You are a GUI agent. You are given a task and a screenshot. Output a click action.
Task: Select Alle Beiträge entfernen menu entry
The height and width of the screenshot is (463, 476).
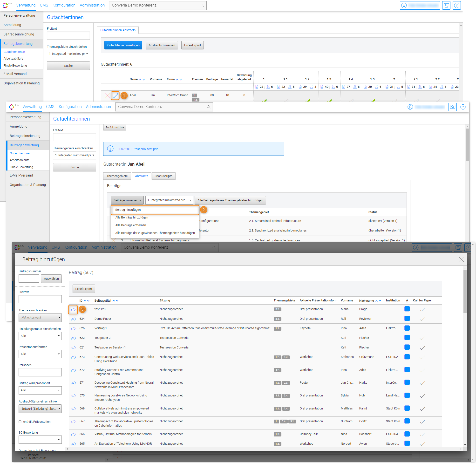[x=130, y=225]
